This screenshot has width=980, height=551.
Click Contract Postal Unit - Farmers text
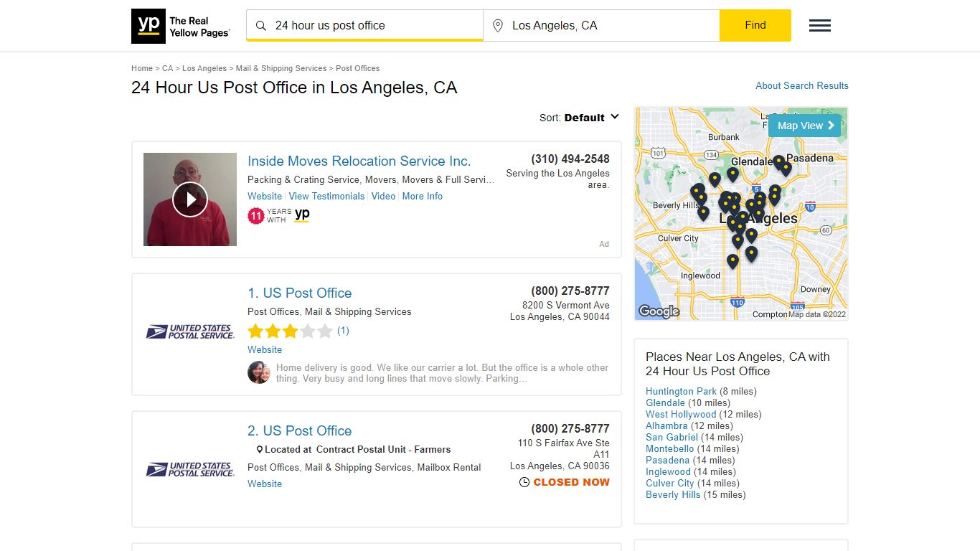click(x=383, y=450)
